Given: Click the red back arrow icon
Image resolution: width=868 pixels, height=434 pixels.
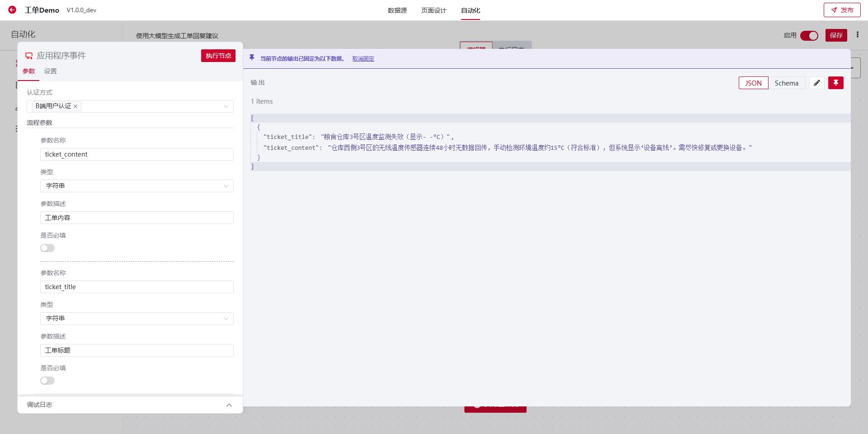Looking at the screenshot, I should tap(12, 10).
